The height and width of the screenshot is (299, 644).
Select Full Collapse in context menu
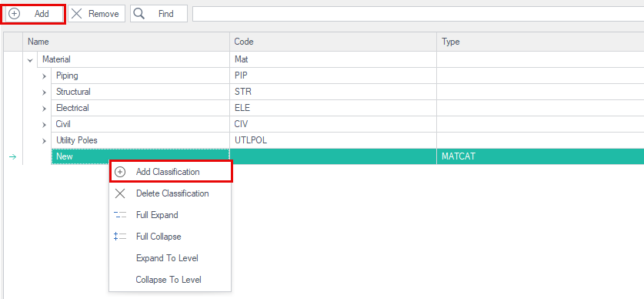point(171,237)
